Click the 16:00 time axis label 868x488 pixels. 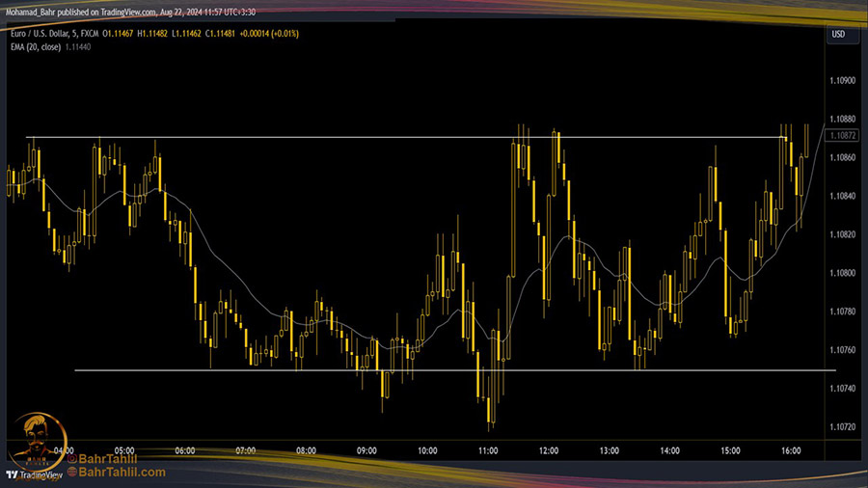point(791,450)
